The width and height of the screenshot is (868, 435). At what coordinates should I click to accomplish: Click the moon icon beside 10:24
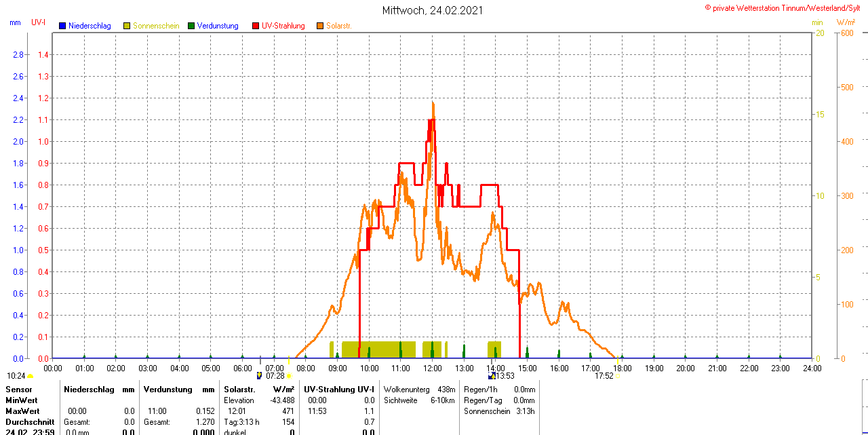click(x=31, y=375)
